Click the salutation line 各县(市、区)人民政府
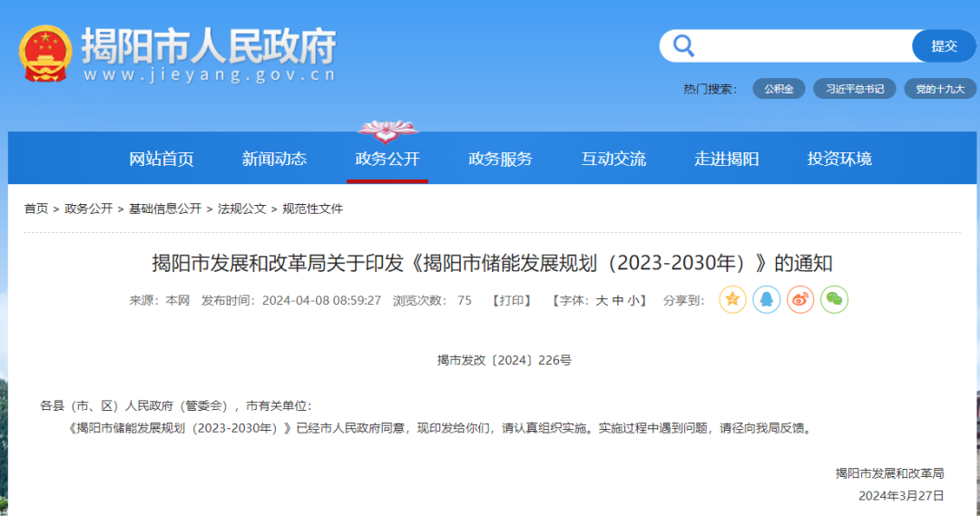980x516 pixels. (x=176, y=406)
